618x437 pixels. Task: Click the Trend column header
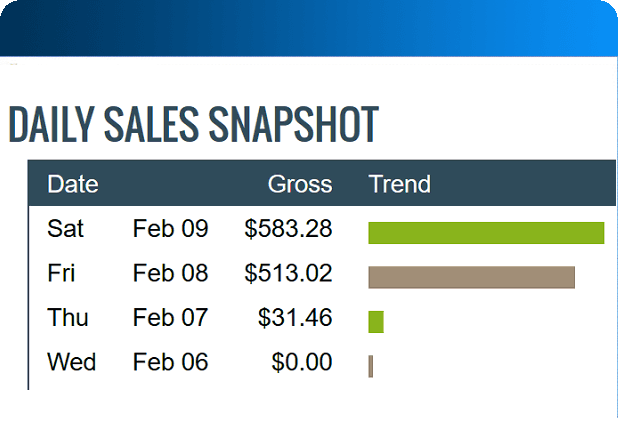tap(400, 184)
